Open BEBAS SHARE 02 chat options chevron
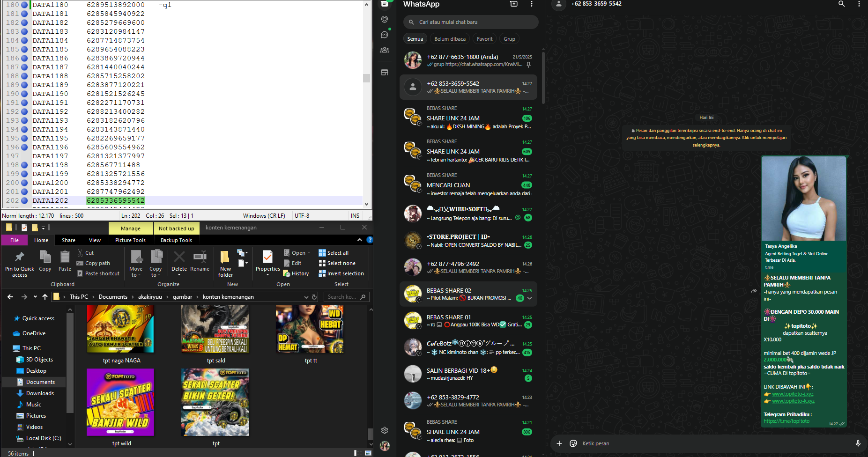The image size is (868, 457). [x=530, y=298]
